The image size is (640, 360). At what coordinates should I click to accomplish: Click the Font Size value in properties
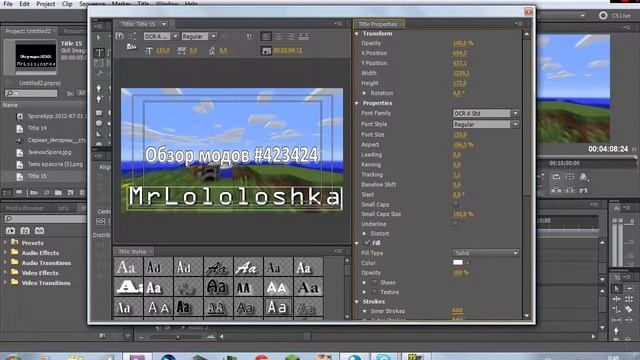(x=460, y=134)
